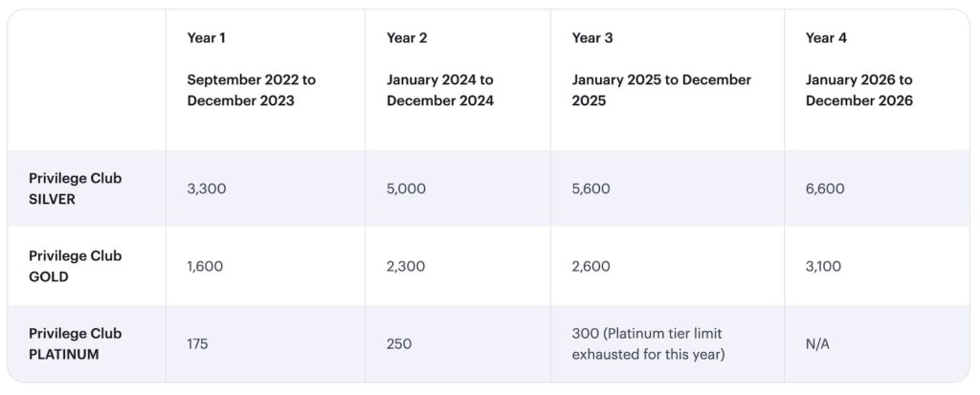Select the 175 Platinum Year 1 cell
The height and width of the screenshot is (395, 980).
click(x=199, y=343)
